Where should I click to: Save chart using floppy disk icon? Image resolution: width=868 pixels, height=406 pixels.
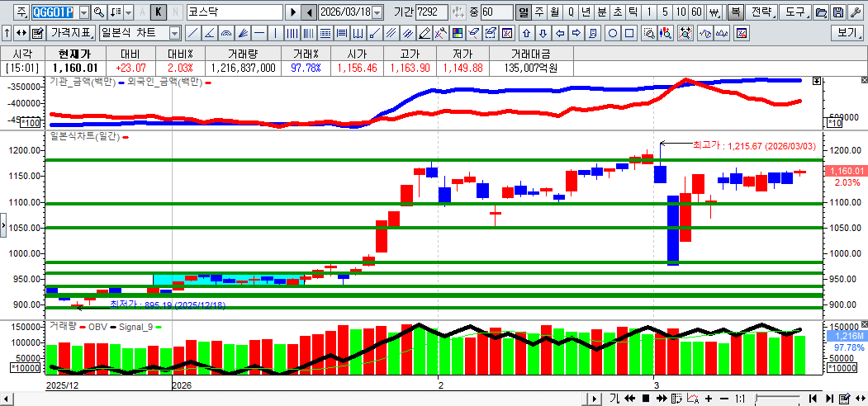point(837,12)
